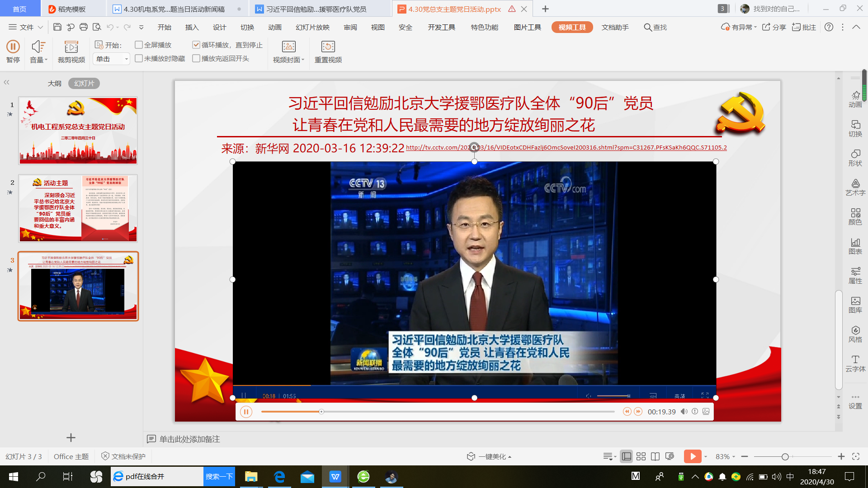This screenshot has height=488, width=868.
Task: Switch to the 大纲 outline view
Action: [55, 83]
